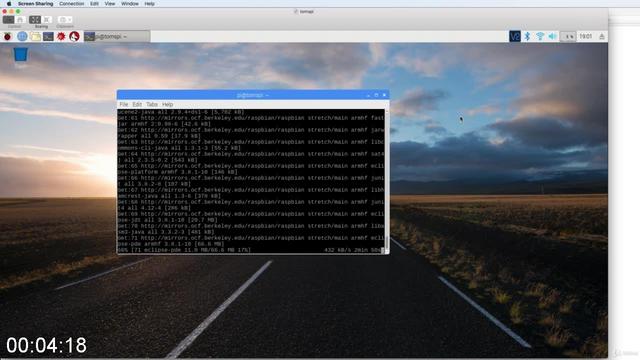Switch Screen Sharing to control mode
This screenshot has height=360, width=640.
click(9, 20)
